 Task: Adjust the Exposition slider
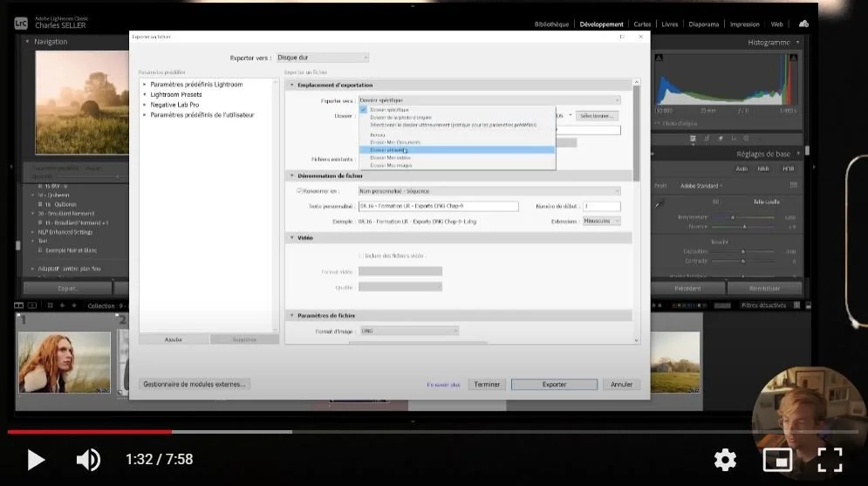click(742, 251)
